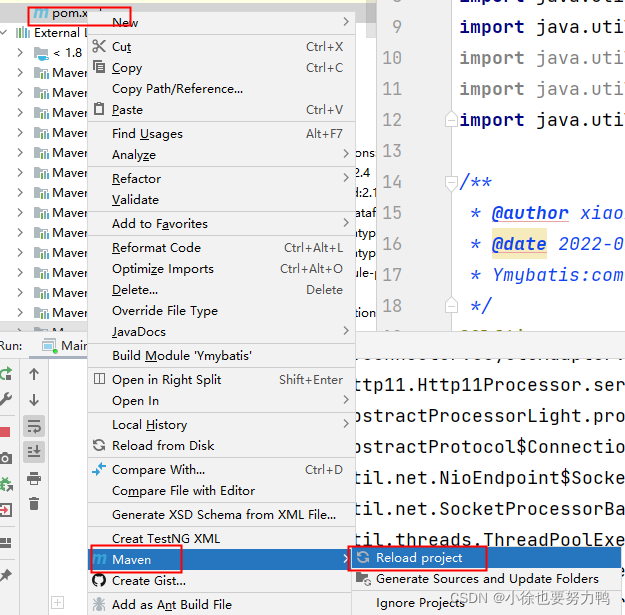The height and width of the screenshot is (615, 625).
Task: Choose Override File Type menu item
Action: tap(221, 310)
